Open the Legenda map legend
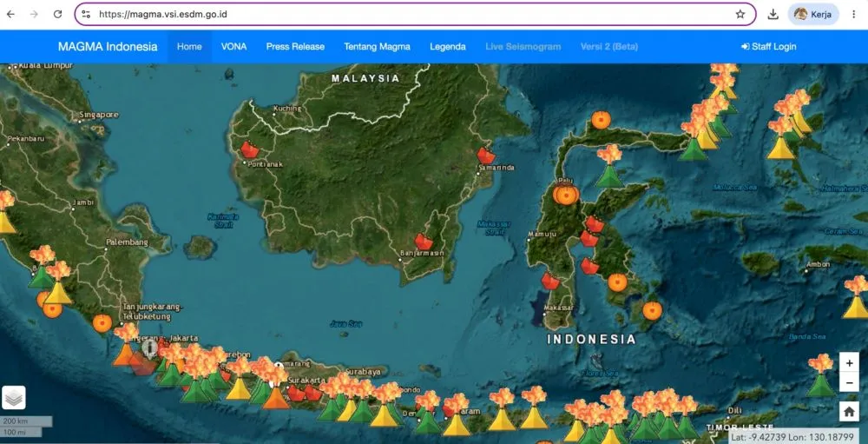Viewport: 868px width, 444px height. click(447, 47)
